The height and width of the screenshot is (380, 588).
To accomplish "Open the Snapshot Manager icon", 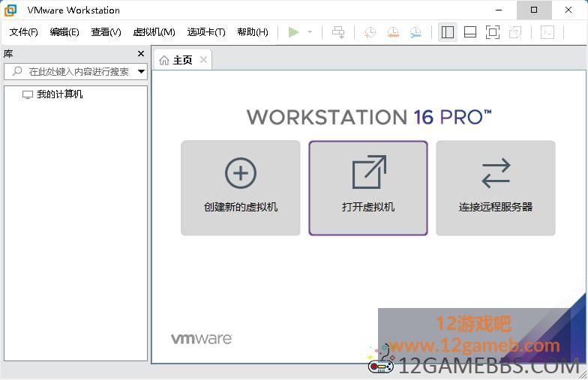I will coord(415,32).
